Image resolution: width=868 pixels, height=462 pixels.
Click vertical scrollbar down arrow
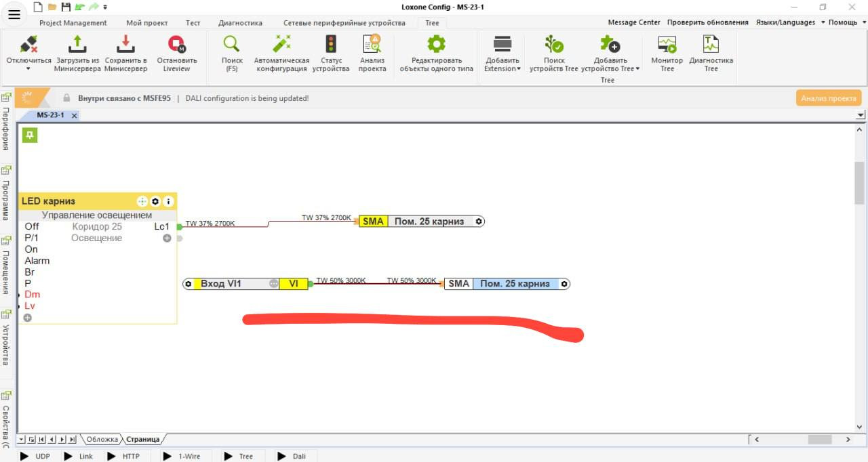(x=860, y=427)
